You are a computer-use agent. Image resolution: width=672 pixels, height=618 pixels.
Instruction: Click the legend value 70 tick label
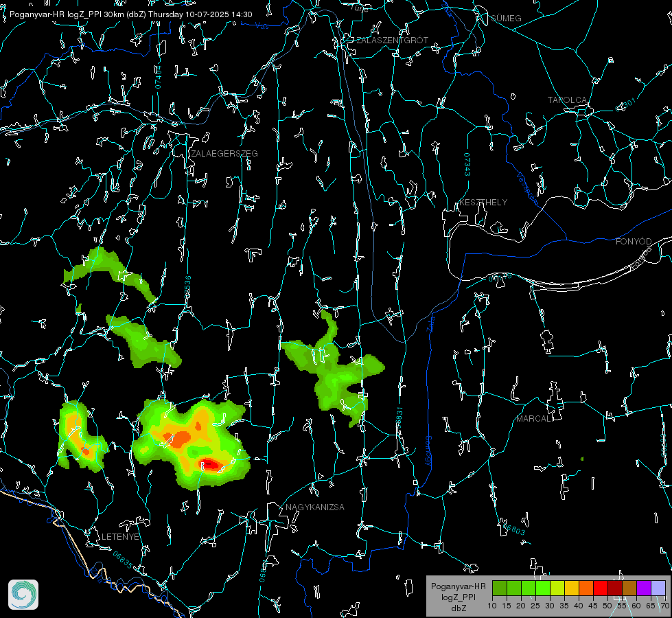(x=665, y=606)
